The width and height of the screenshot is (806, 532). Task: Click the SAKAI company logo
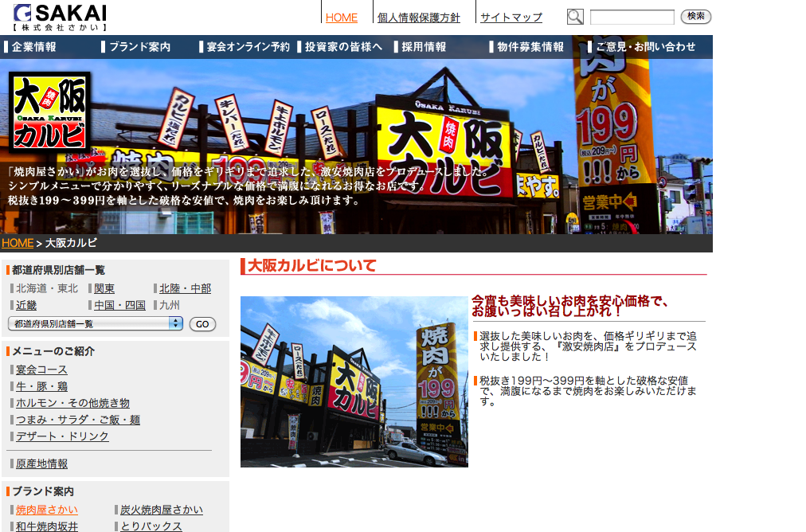click(x=61, y=18)
